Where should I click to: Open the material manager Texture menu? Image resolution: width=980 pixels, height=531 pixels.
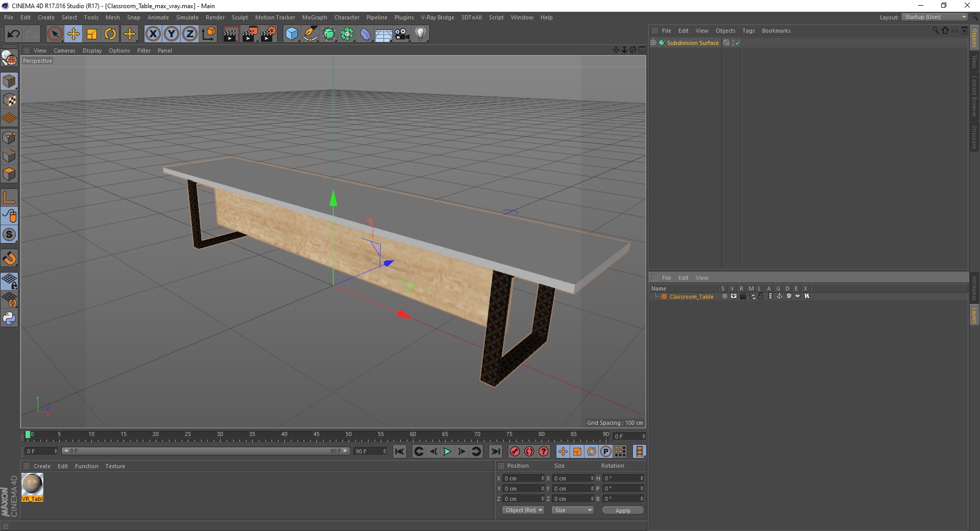pos(115,466)
